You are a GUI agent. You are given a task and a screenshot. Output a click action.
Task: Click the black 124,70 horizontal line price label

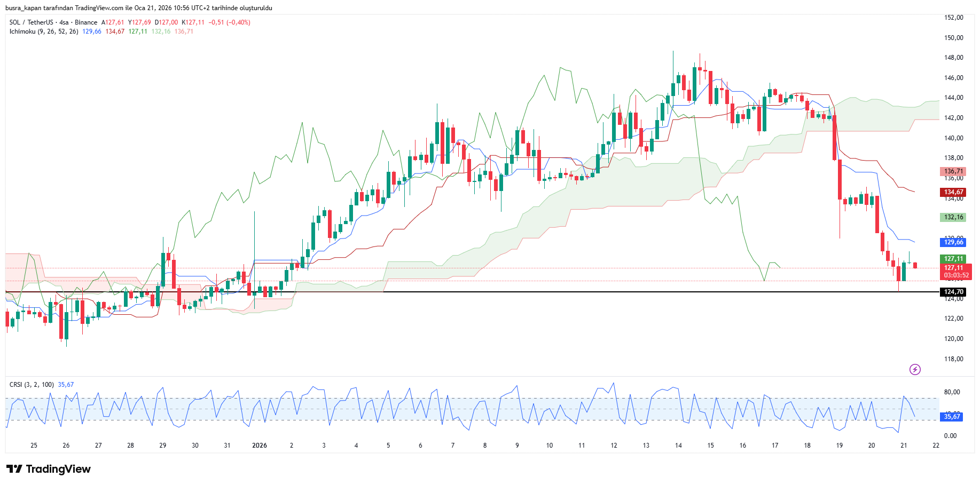953,292
